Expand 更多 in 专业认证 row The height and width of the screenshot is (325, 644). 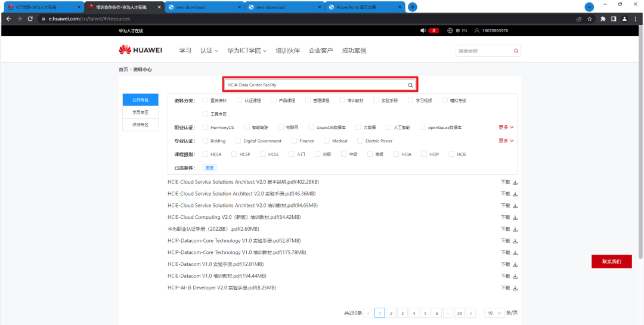pos(506,141)
